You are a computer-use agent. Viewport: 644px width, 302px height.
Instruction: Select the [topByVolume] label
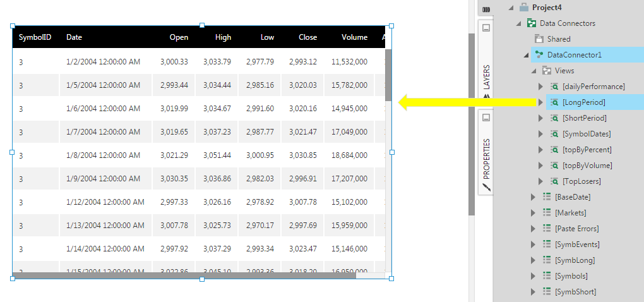[587, 166]
